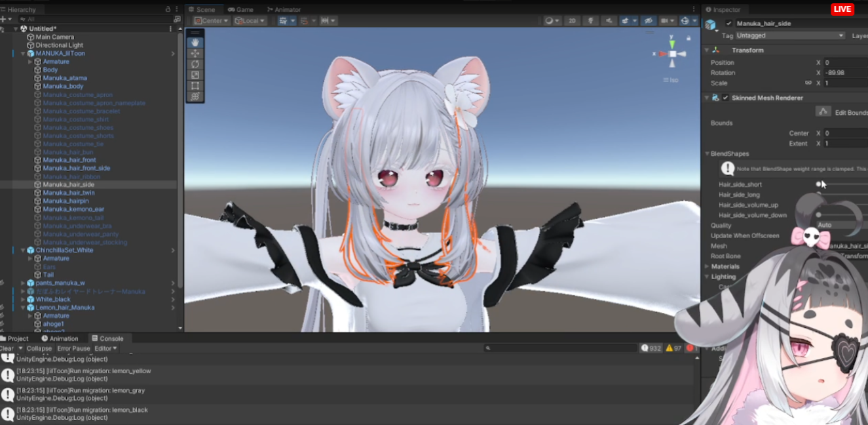Collapse the Transform component
The image size is (868, 425).
pyautogui.click(x=707, y=50)
